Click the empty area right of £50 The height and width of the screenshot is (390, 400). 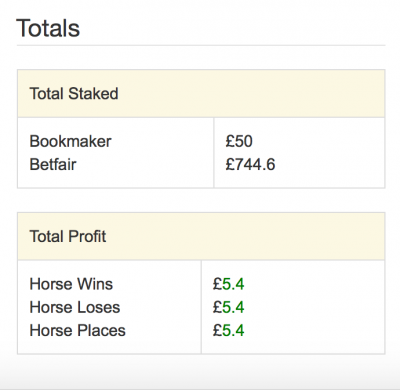pyautogui.click(x=318, y=141)
